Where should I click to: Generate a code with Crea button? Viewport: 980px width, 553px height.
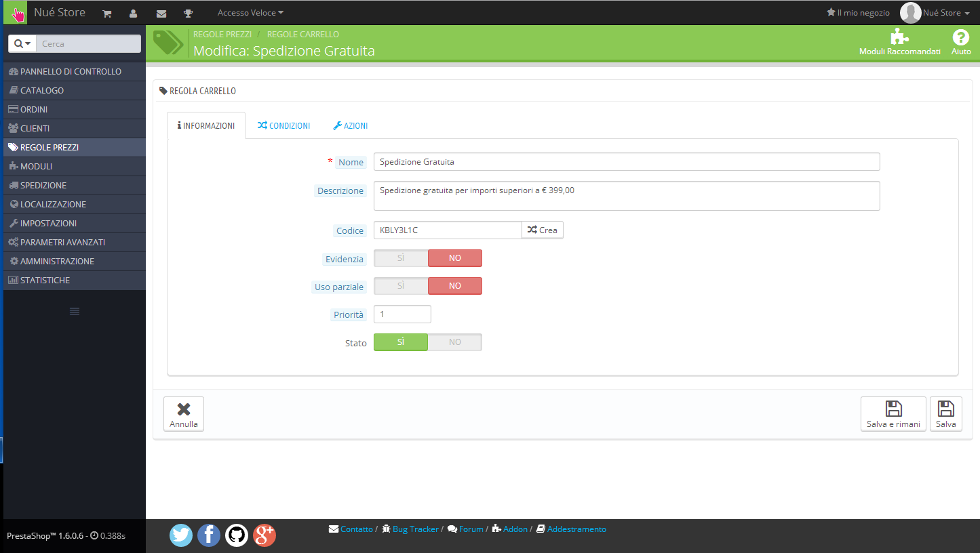point(543,230)
